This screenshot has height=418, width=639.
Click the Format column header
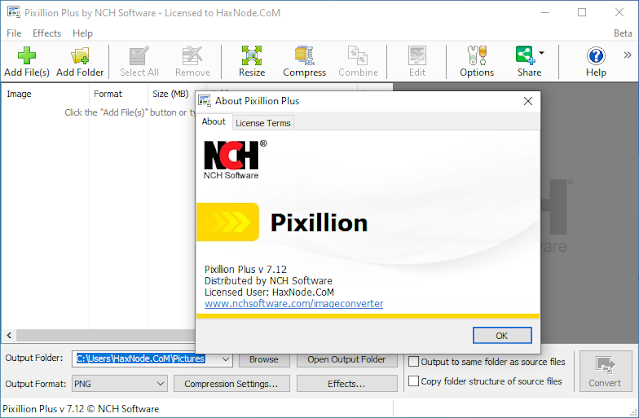(x=119, y=94)
